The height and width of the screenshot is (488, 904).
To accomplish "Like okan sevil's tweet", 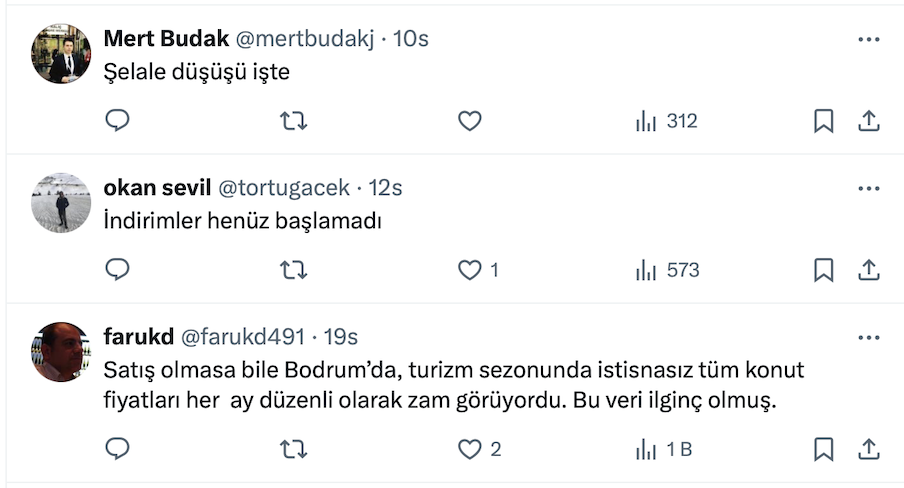I will (470, 270).
